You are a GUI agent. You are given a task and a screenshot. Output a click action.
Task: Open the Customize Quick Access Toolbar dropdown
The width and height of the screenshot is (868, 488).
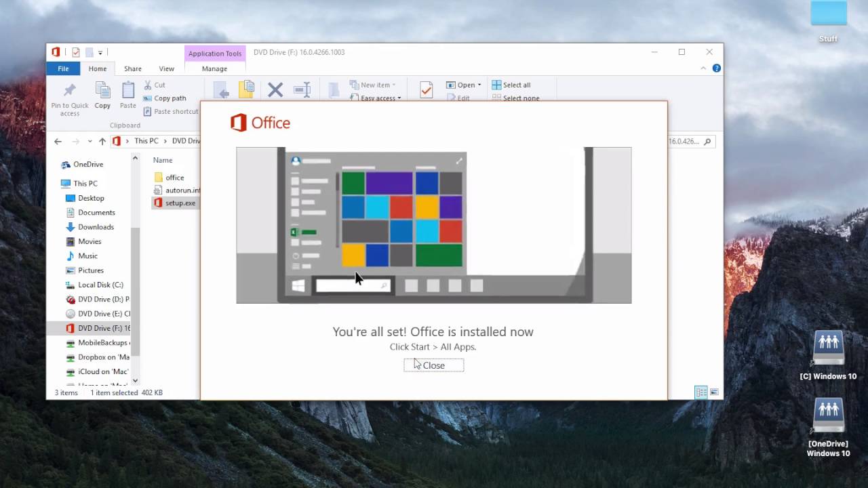click(x=100, y=52)
